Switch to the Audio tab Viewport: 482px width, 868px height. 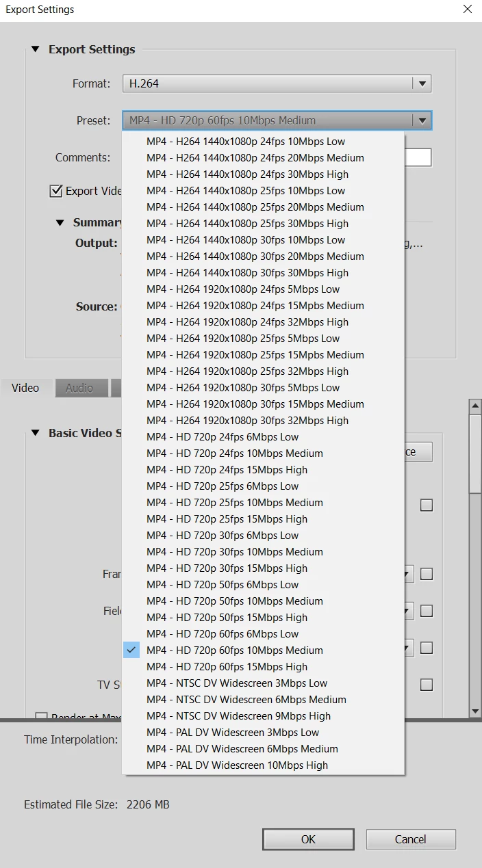79,388
